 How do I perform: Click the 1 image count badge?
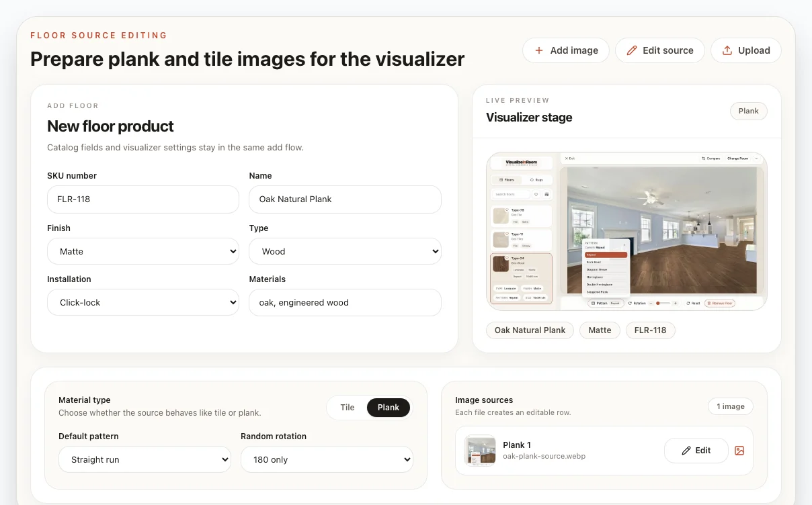click(x=731, y=406)
